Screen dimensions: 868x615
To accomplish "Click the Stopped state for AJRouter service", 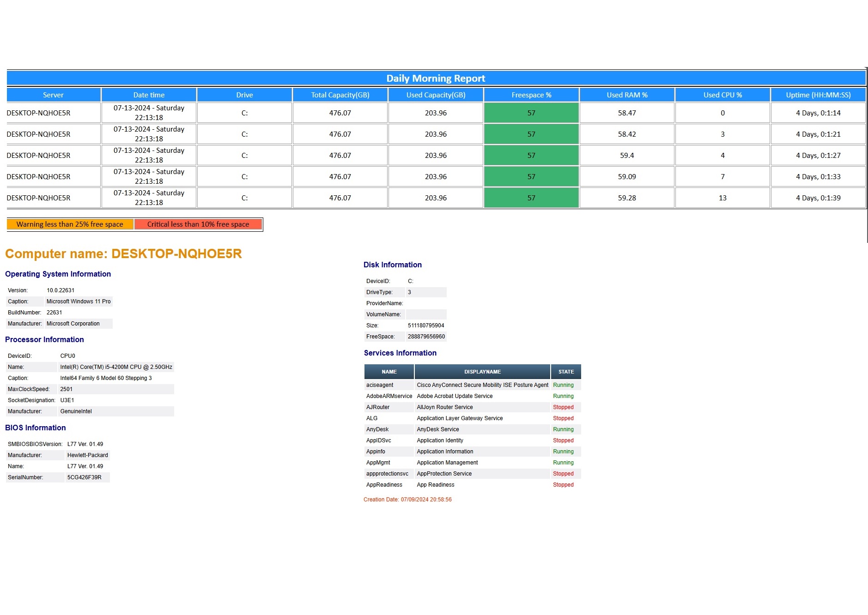I will [x=563, y=407].
